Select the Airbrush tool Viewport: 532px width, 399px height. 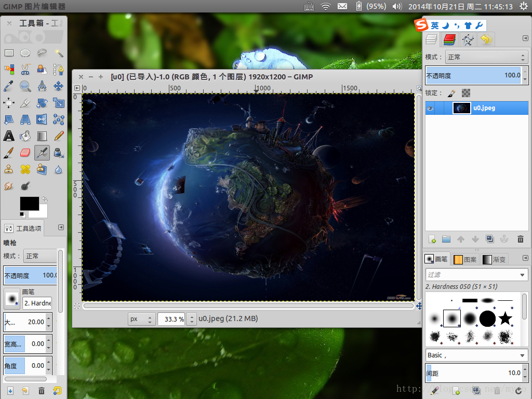pos(42,153)
